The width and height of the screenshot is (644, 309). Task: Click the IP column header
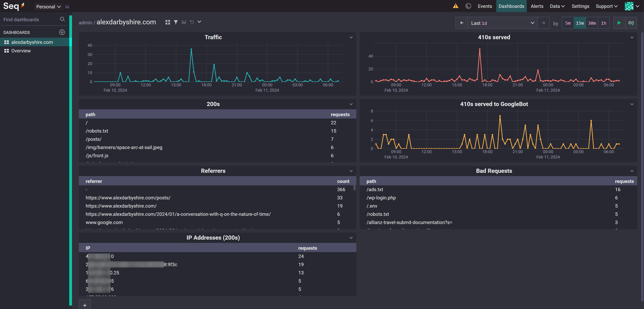tap(88, 248)
